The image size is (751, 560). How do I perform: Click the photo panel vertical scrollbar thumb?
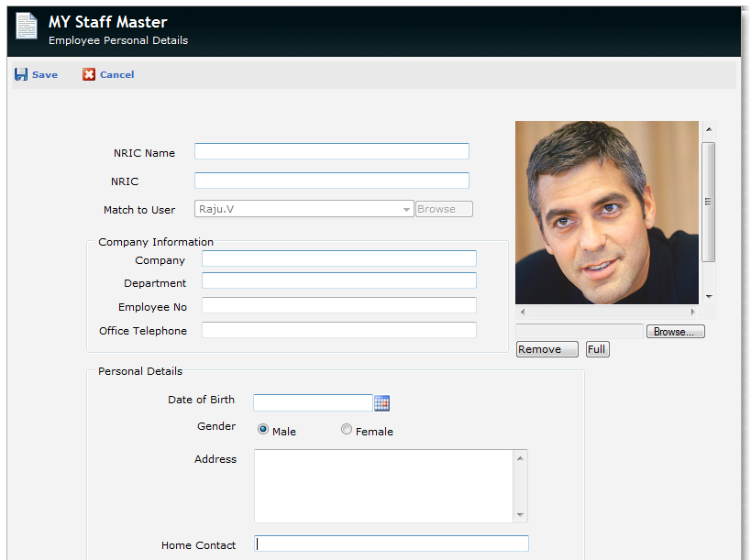tap(709, 202)
